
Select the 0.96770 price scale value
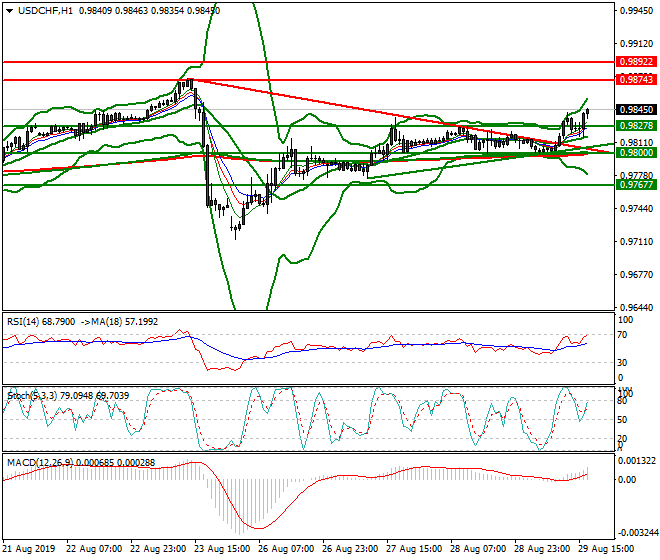tap(636, 275)
